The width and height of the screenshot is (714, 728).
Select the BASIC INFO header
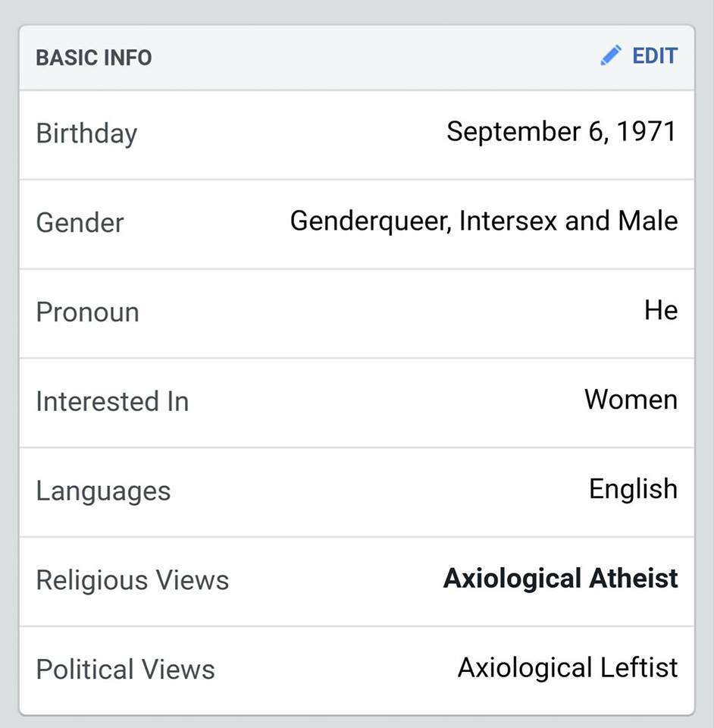[94, 58]
